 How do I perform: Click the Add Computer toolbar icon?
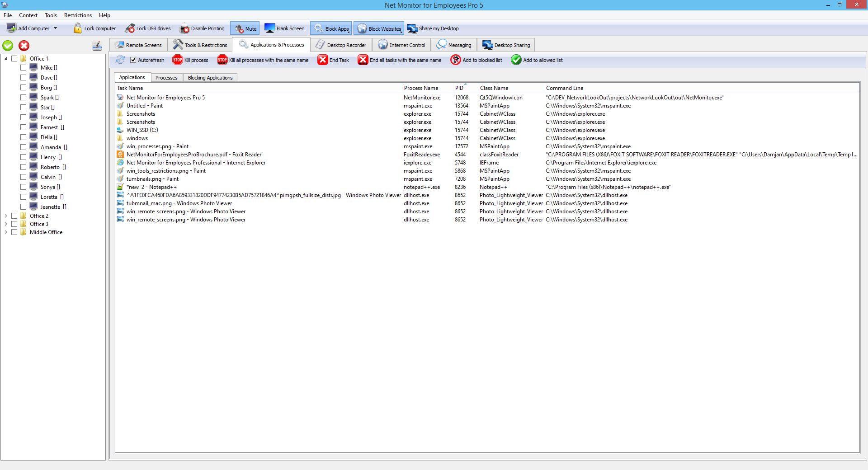click(11, 28)
